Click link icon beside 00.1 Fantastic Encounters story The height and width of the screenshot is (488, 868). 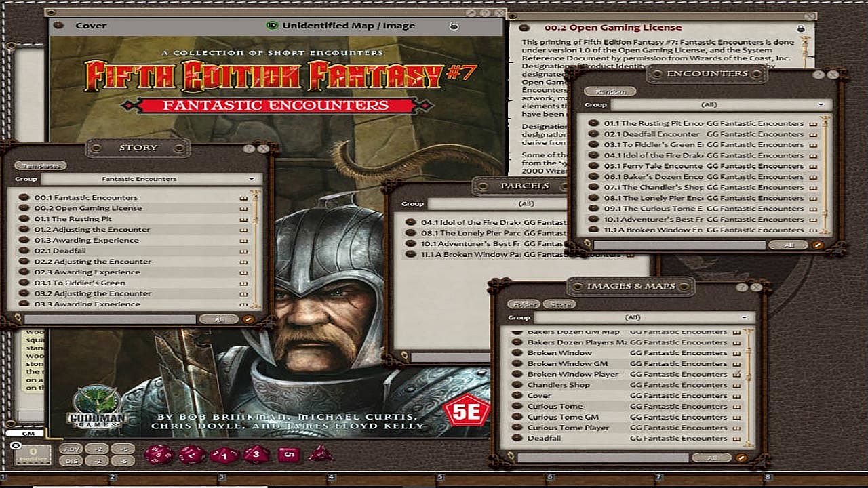[22, 198]
